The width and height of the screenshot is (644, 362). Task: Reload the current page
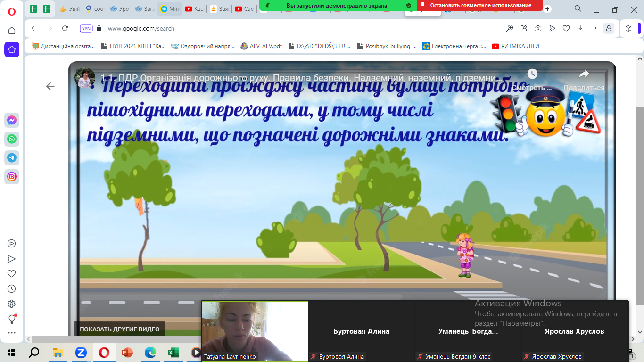(x=65, y=28)
